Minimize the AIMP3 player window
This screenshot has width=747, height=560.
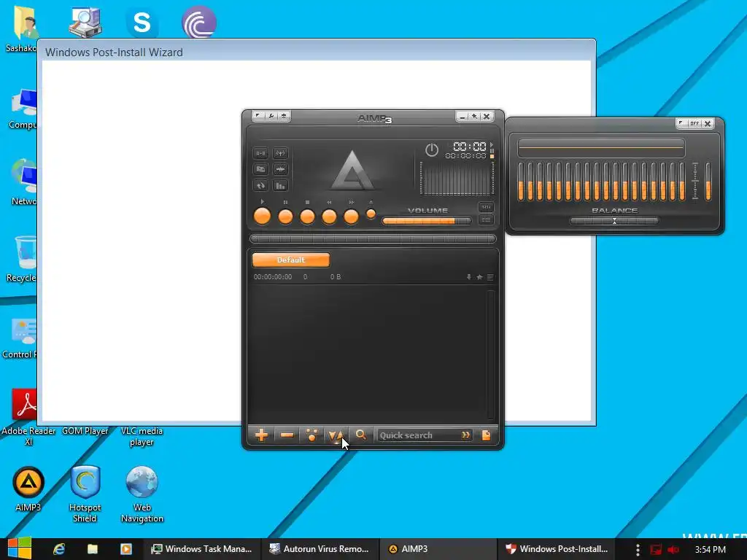[x=462, y=116]
